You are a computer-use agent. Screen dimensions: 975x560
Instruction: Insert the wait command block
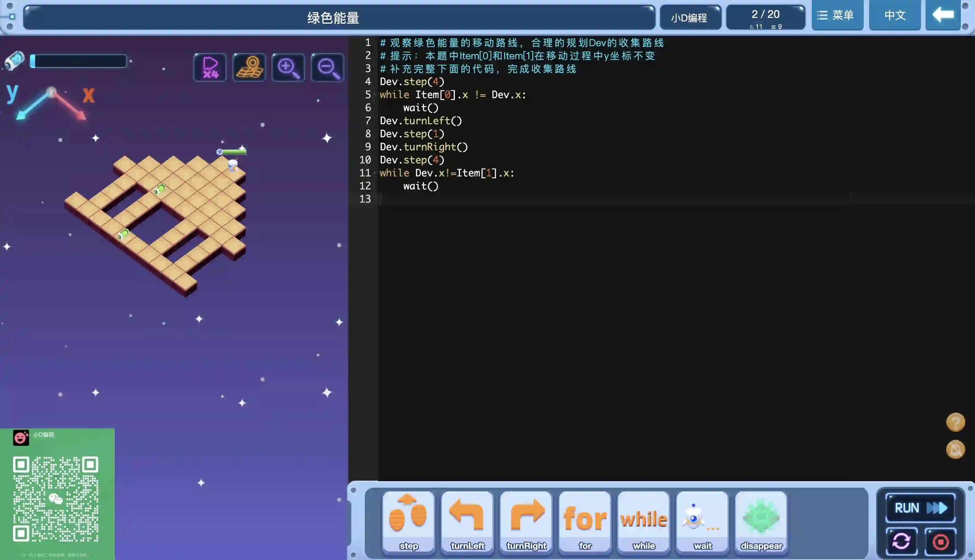tap(703, 521)
